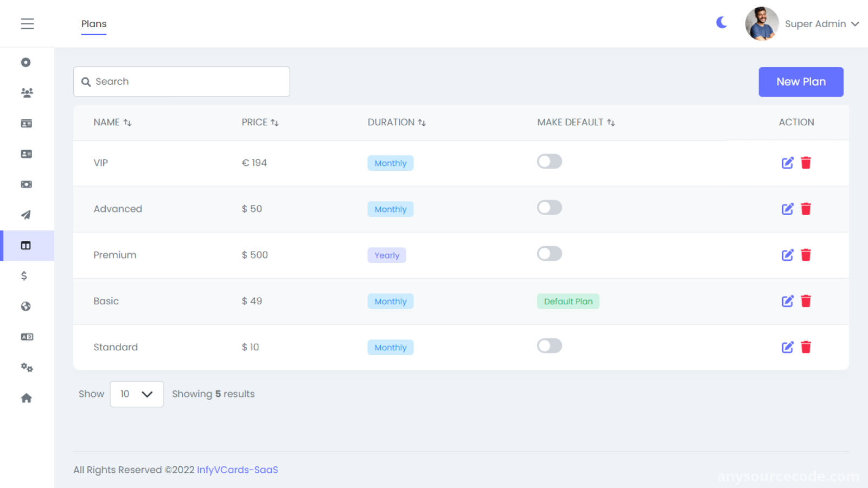Delete the Standard plan
Image resolution: width=868 pixels, height=488 pixels.
pyautogui.click(x=806, y=347)
